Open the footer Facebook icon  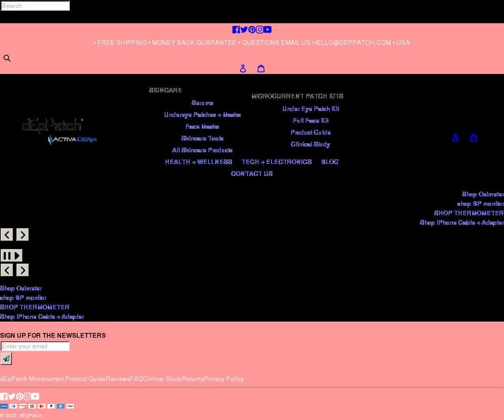(x=4, y=396)
